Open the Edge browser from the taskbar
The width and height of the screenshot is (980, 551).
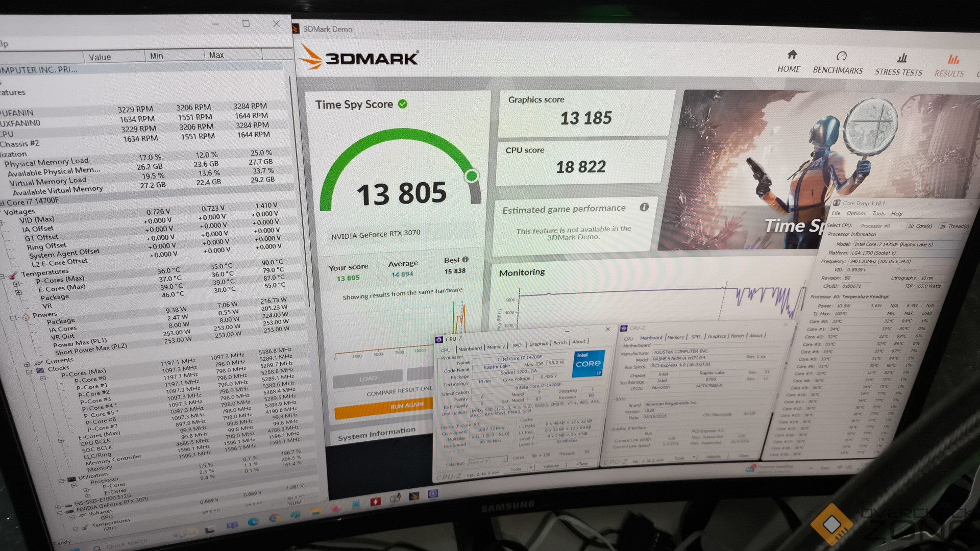pos(253,521)
